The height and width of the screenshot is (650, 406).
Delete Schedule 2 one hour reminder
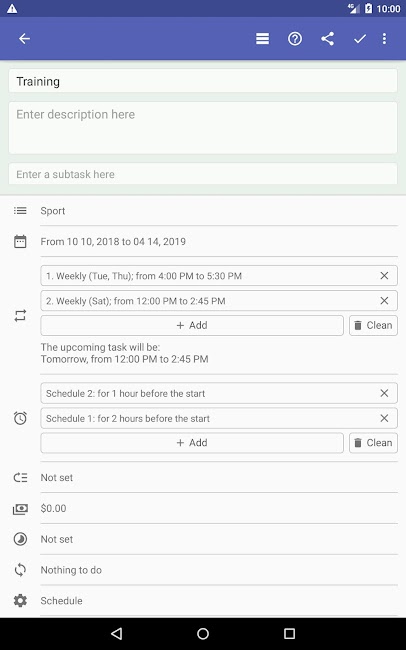(384, 393)
